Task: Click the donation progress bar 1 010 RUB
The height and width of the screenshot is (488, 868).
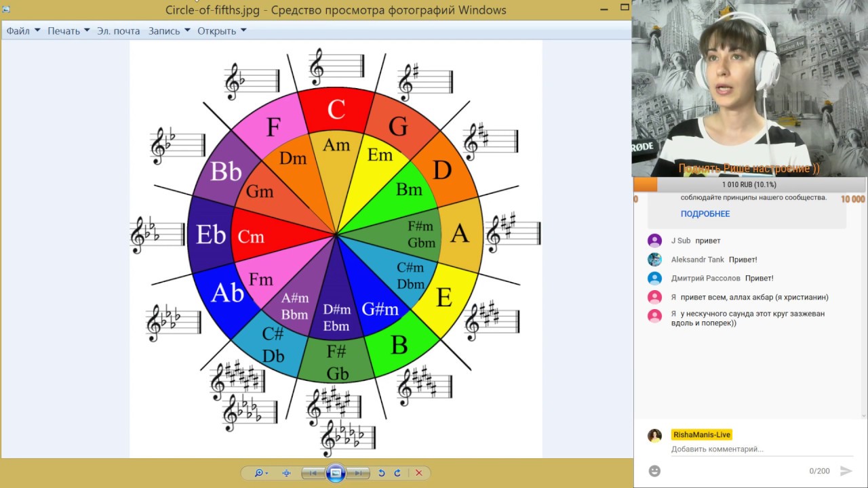Action: (749, 184)
